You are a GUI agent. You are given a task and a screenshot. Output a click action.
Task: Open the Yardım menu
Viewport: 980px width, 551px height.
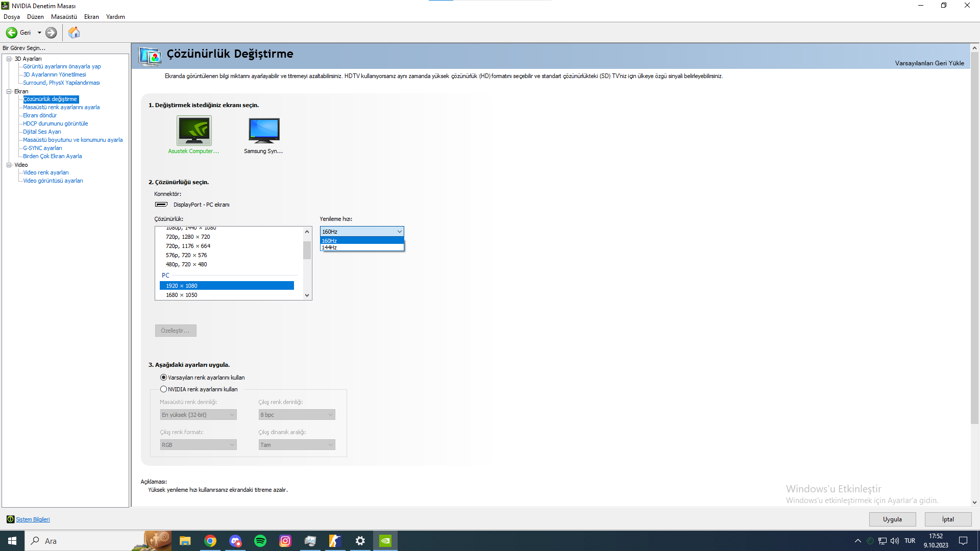point(115,17)
